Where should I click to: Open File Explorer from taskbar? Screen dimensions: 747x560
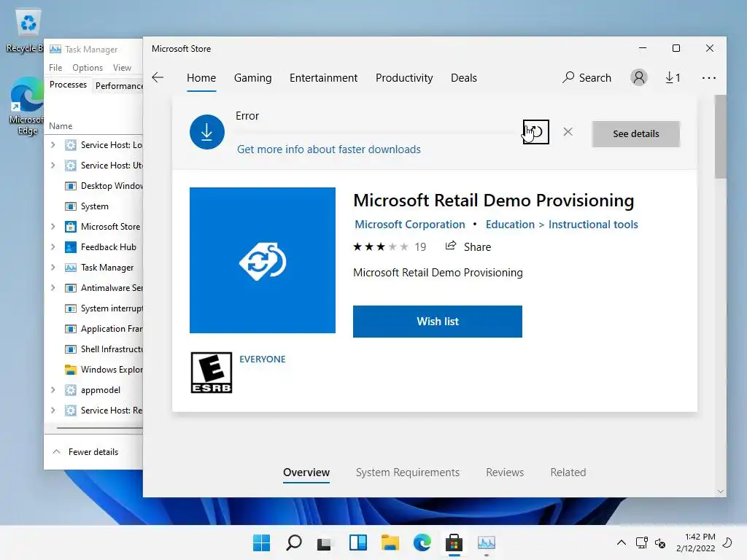click(x=390, y=542)
